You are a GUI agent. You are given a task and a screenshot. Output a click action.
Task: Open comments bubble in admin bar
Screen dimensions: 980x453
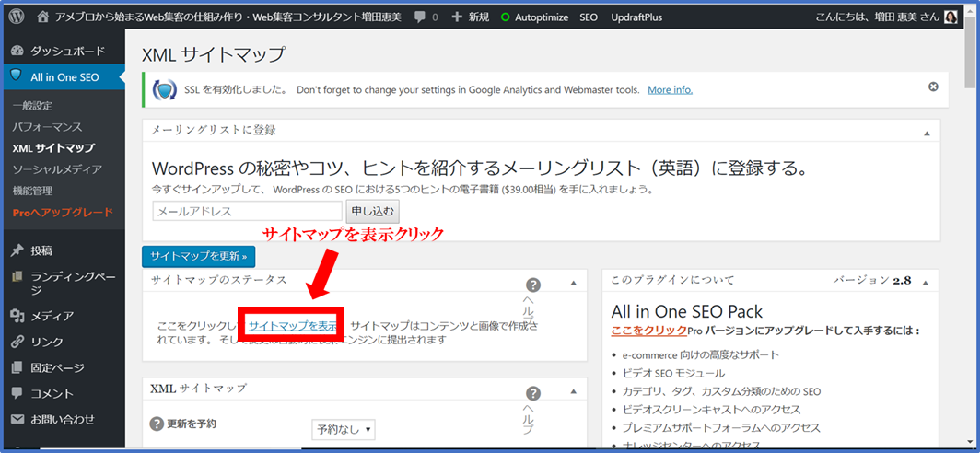click(420, 17)
